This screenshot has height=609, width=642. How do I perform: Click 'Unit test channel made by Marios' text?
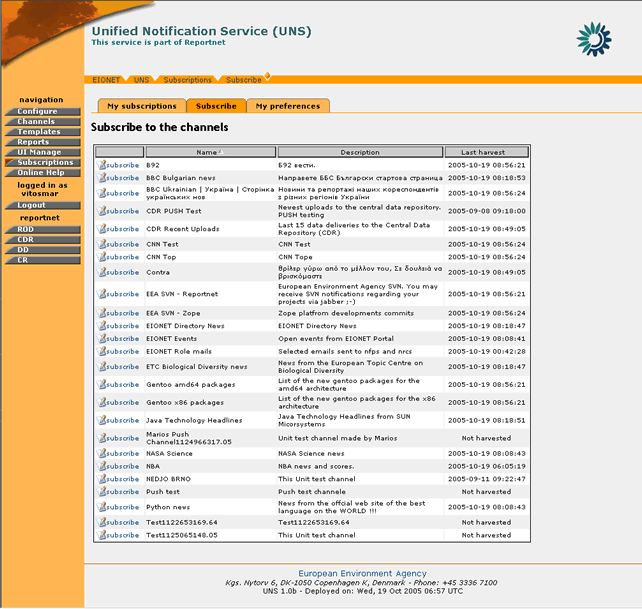(338, 438)
